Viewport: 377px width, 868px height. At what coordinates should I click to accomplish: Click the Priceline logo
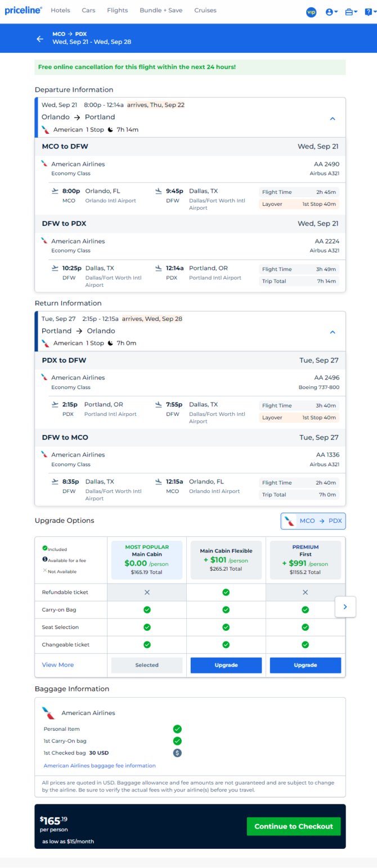[x=23, y=10]
